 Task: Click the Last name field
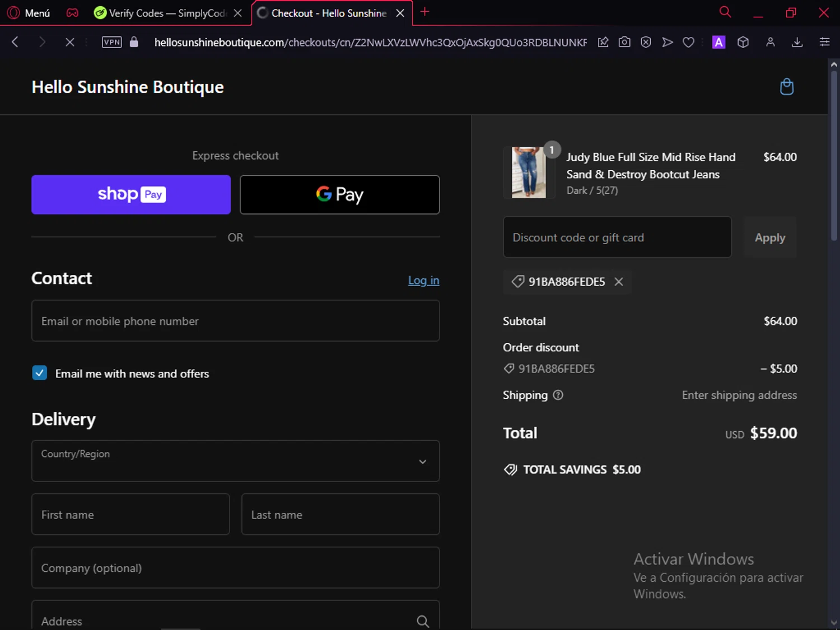coord(340,514)
